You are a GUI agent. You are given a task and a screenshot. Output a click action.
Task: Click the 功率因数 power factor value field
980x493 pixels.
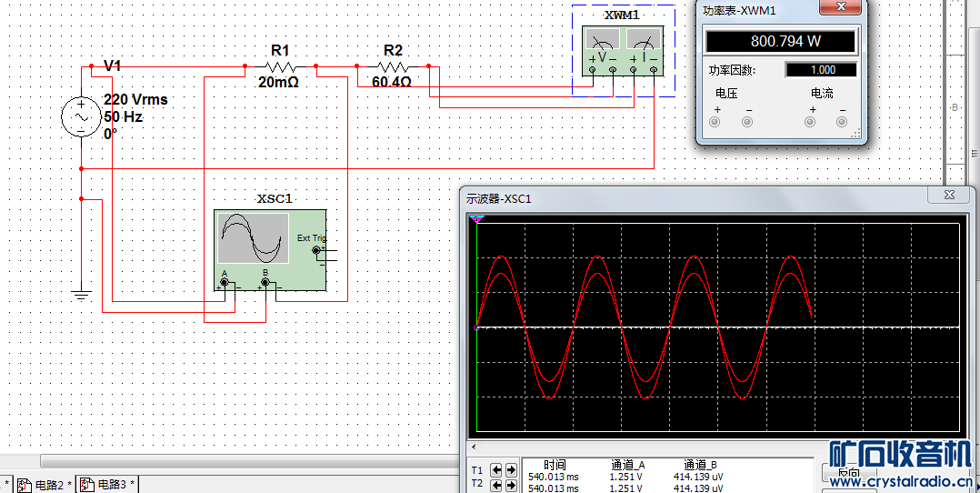coord(822,70)
